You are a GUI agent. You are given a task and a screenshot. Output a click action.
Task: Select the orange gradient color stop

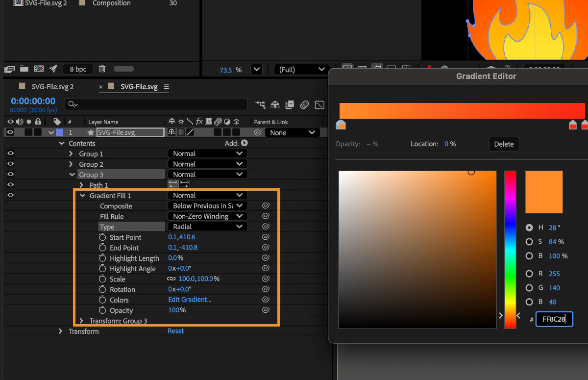coord(340,126)
